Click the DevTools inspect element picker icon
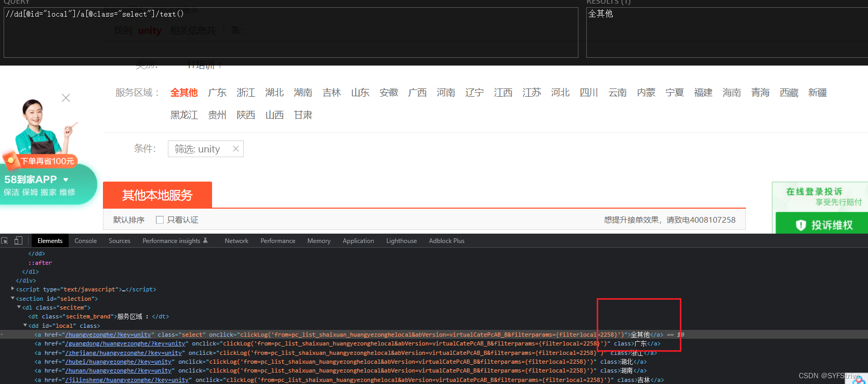 [x=5, y=240]
